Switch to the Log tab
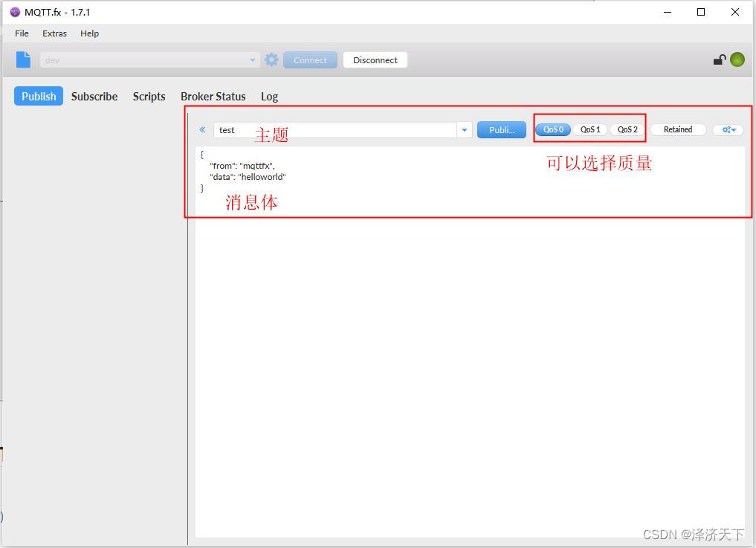This screenshot has height=548, width=756. (270, 97)
